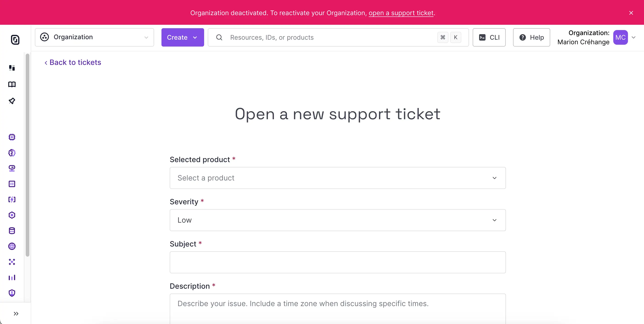The image size is (644, 324).
Task: Open the Selected product dropdown
Action: click(338, 178)
